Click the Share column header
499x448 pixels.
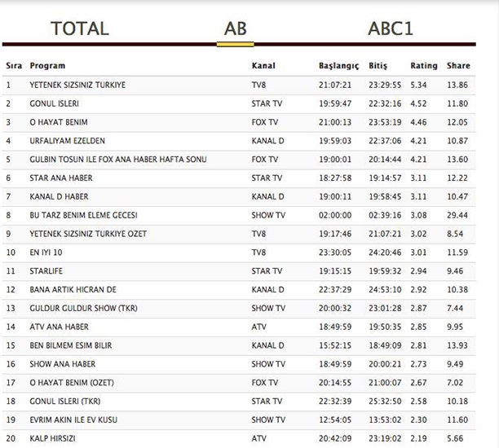pyautogui.click(x=458, y=66)
